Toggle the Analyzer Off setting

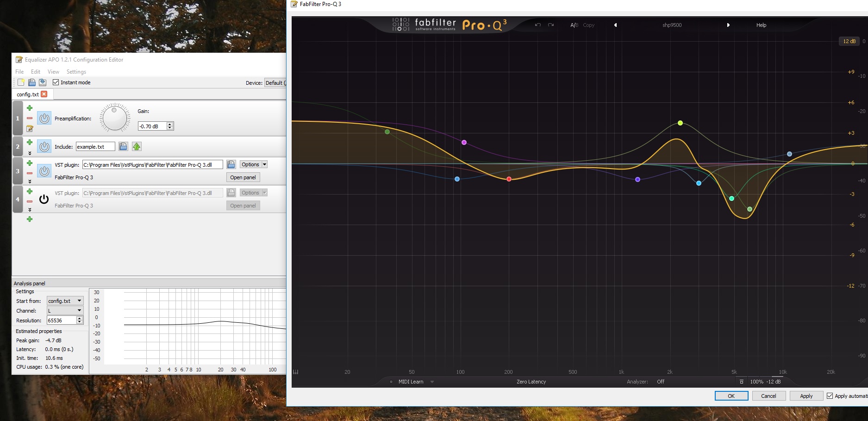(x=661, y=382)
